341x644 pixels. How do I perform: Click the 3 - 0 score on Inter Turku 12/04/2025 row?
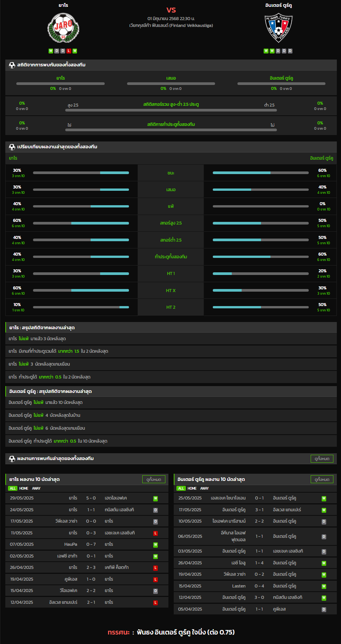pyautogui.click(x=259, y=597)
